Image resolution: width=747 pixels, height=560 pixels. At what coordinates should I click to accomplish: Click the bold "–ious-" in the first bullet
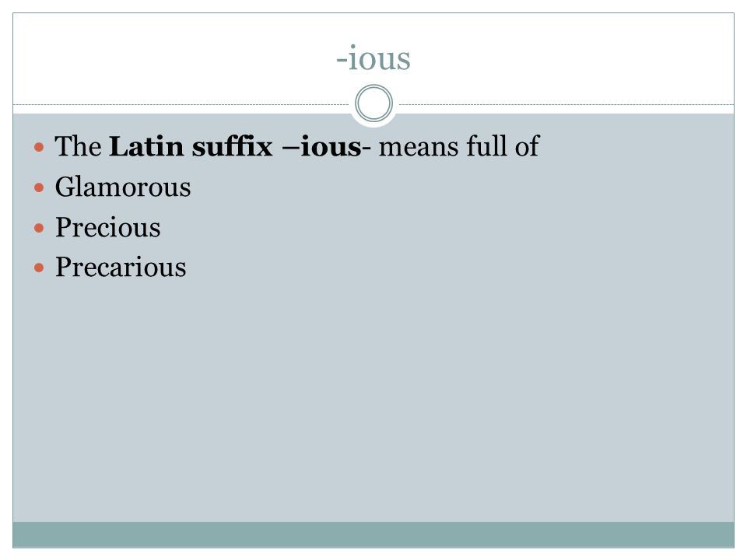326,146
